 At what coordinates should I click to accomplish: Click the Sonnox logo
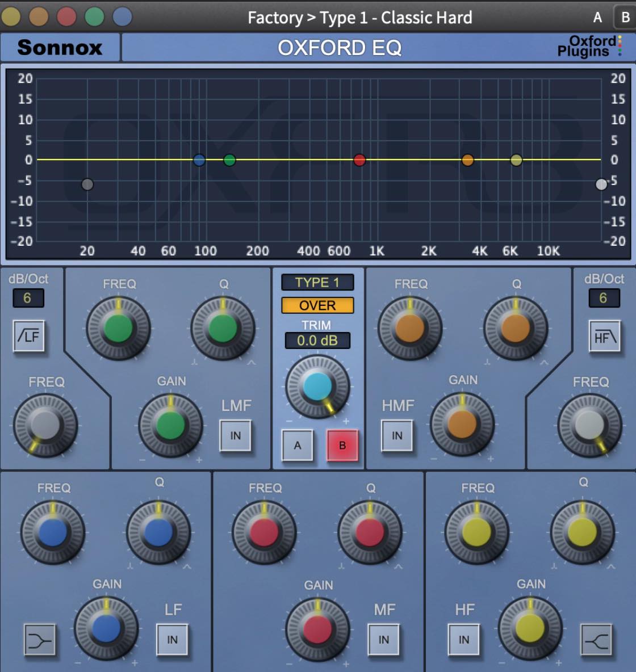tap(60, 47)
